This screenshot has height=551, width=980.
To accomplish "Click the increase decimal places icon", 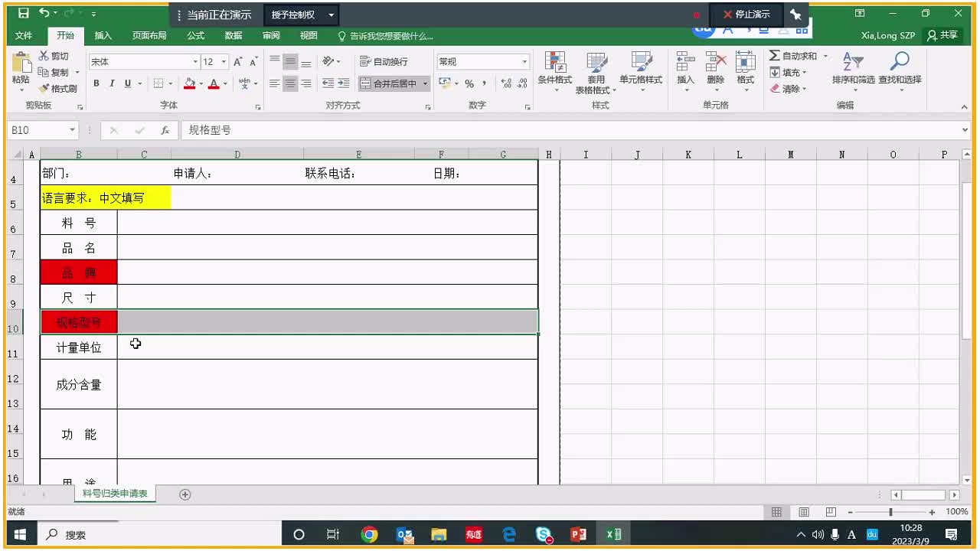I will pyautogui.click(x=506, y=83).
